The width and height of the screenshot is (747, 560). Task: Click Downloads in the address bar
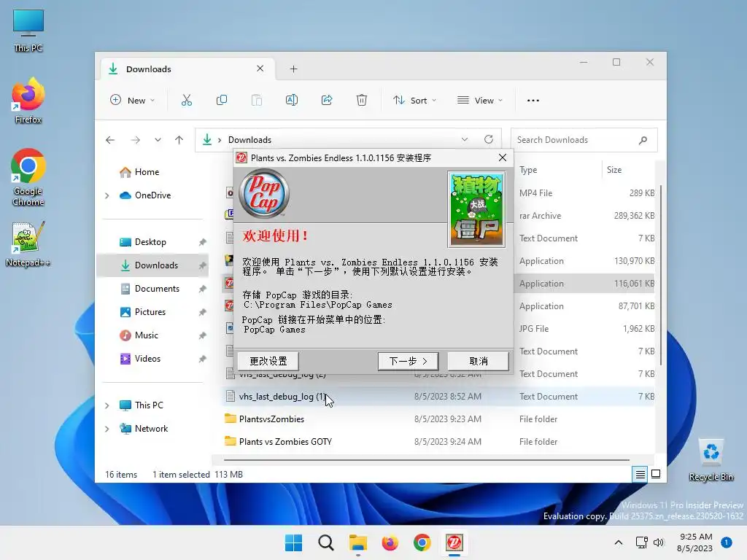[249, 139]
